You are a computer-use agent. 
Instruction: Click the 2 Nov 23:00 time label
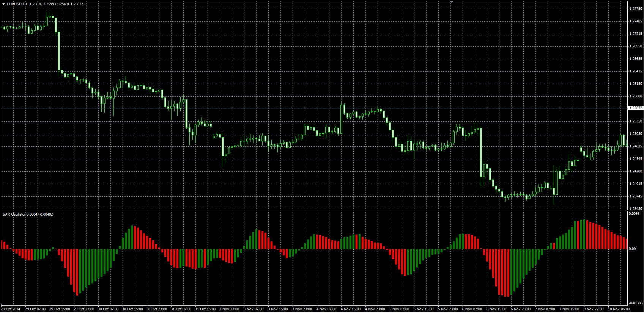(x=229, y=309)
